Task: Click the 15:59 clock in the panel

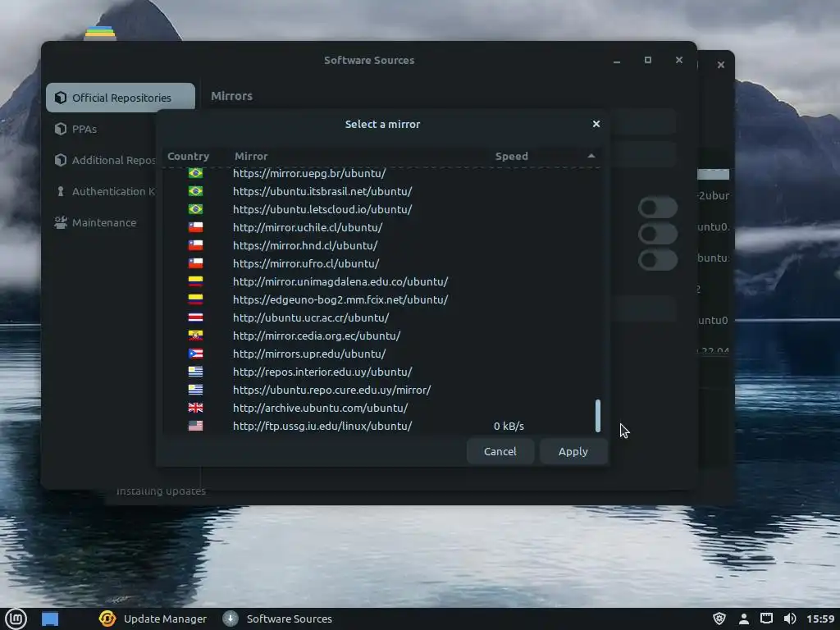Action: [x=820, y=619]
